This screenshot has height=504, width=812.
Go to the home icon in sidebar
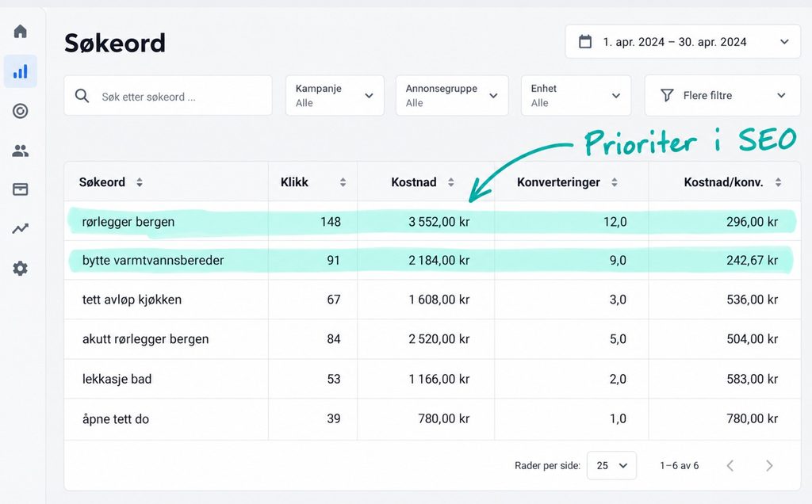coord(20,32)
